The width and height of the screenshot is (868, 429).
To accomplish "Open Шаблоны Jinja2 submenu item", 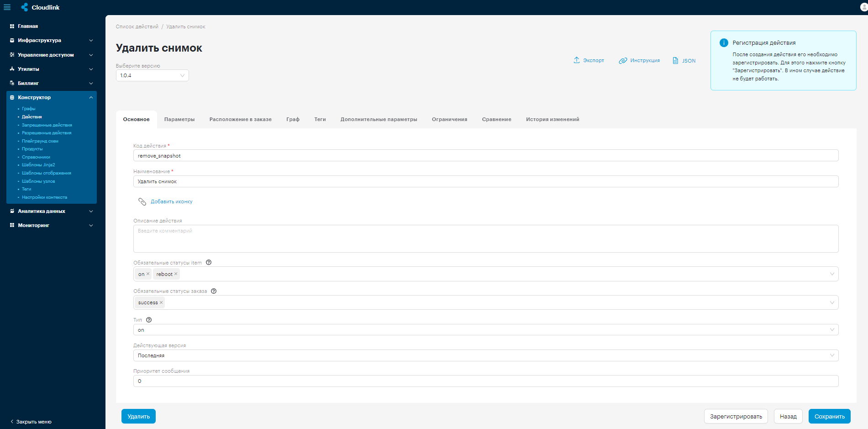I will point(38,165).
